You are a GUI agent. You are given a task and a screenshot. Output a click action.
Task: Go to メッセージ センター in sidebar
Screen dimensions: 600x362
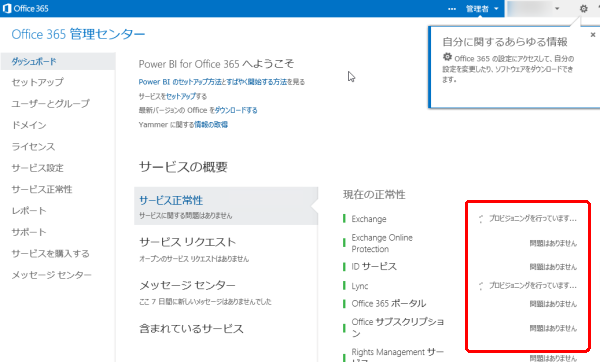51,275
